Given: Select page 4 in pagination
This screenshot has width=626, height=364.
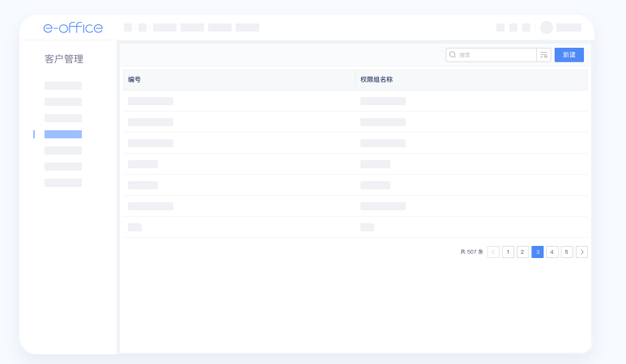Looking at the screenshot, I should (552, 252).
